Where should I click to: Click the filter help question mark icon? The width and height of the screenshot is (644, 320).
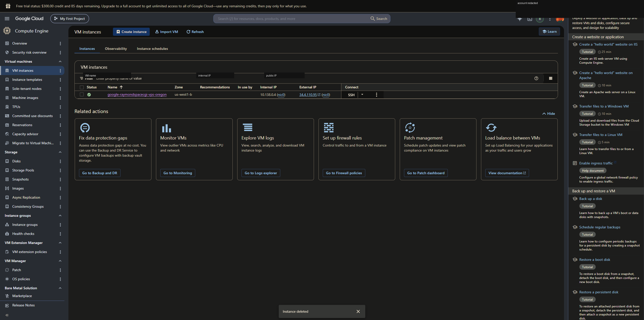(x=536, y=78)
